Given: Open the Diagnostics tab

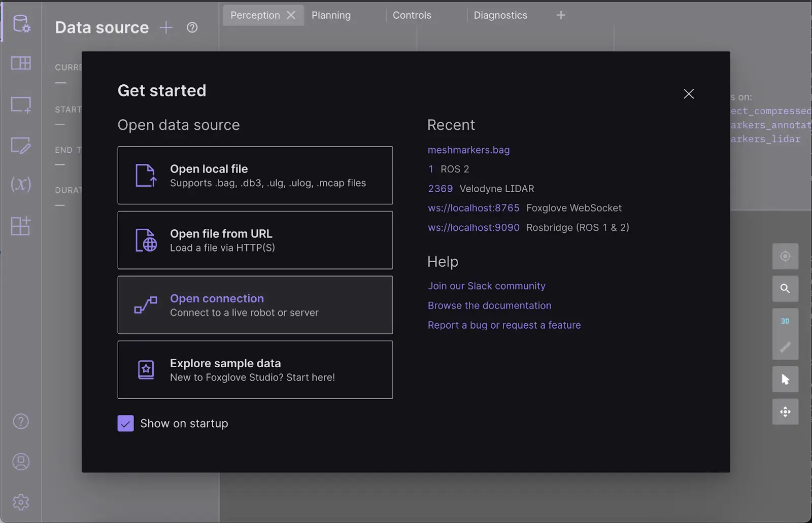Looking at the screenshot, I should pos(500,15).
